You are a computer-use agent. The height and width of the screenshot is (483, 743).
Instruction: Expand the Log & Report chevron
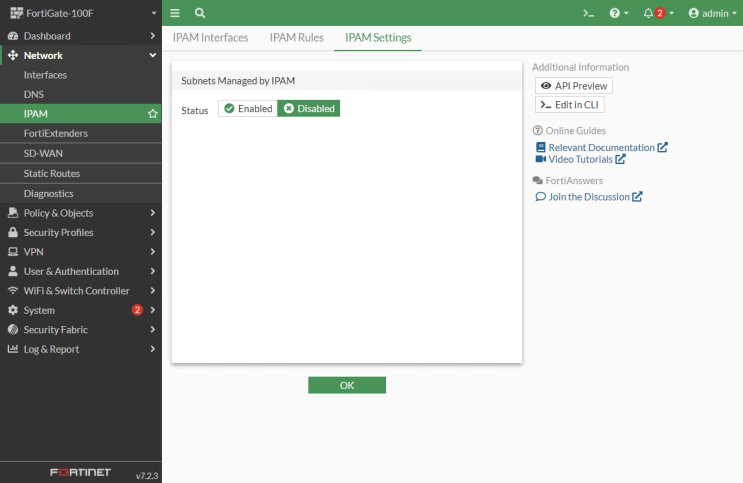(153, 349)
